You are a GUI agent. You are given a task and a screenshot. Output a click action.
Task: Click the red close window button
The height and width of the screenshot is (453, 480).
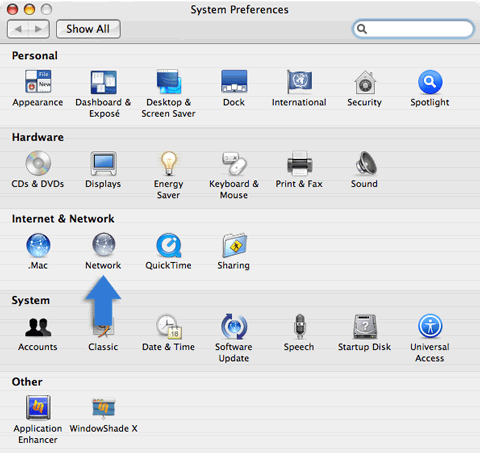[12, 9]
